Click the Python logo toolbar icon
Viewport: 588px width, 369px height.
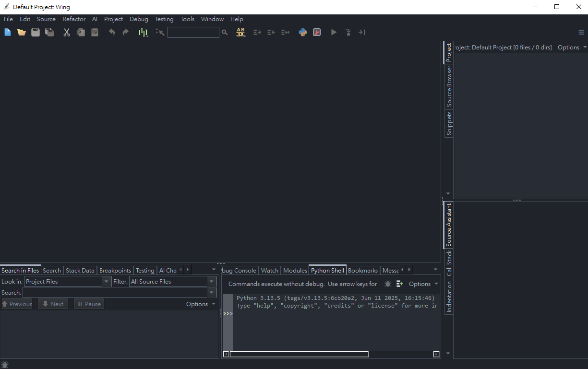tap(303, 32)
